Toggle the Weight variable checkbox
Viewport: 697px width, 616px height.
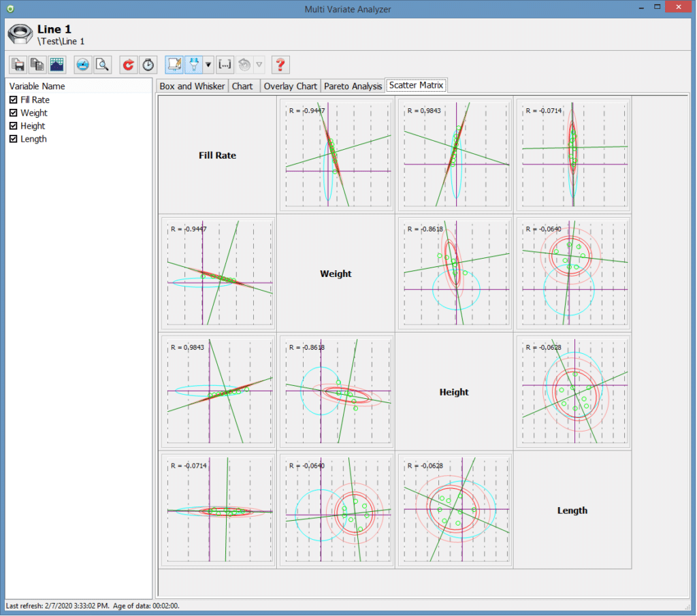(x=14, y=113)
